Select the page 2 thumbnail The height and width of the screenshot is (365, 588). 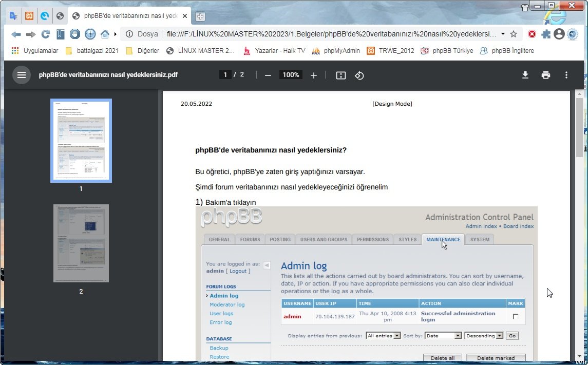[81, 243]
